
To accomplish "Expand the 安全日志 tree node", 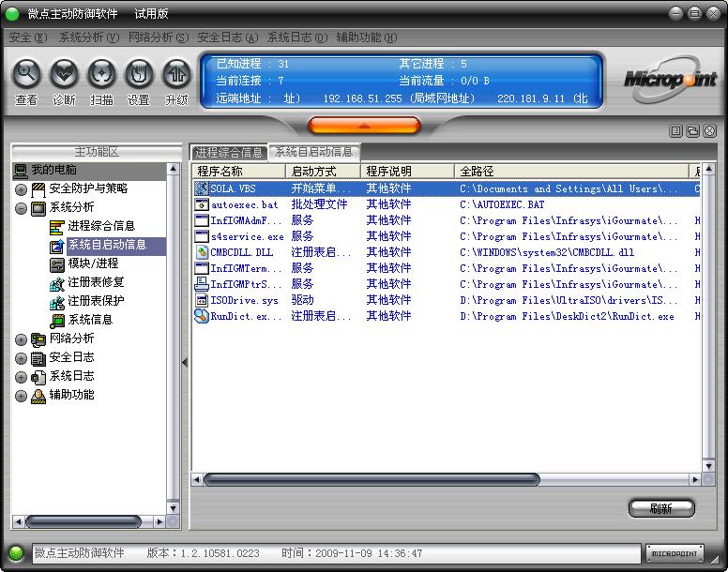I will (21, 358).
